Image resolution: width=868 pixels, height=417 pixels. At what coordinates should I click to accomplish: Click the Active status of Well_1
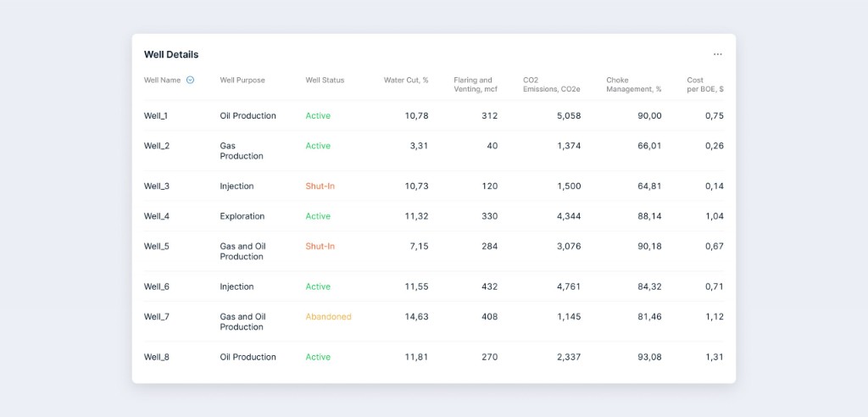tap(318, 116)
